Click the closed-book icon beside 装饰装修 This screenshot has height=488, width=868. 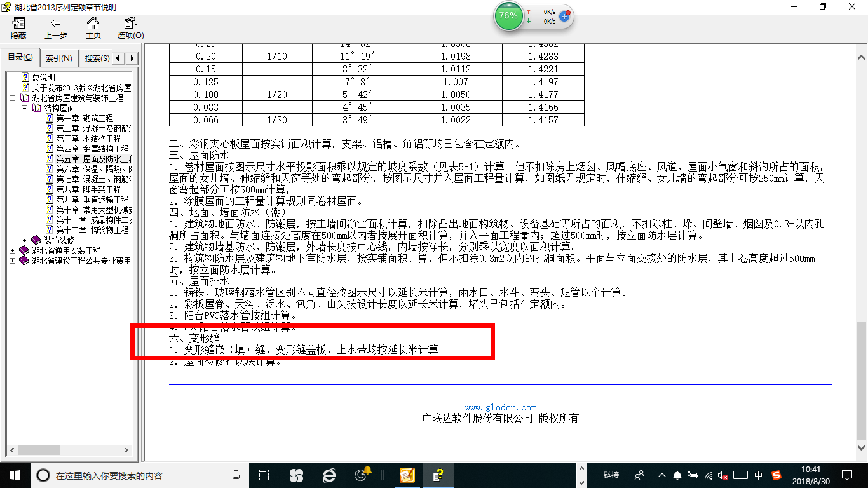pyautogui.click(x=36, y=240)
